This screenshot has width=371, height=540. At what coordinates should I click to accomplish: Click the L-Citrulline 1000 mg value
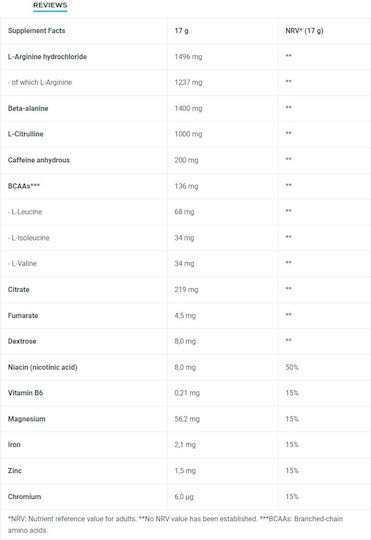pyautogui.click(x=188, y=134)
